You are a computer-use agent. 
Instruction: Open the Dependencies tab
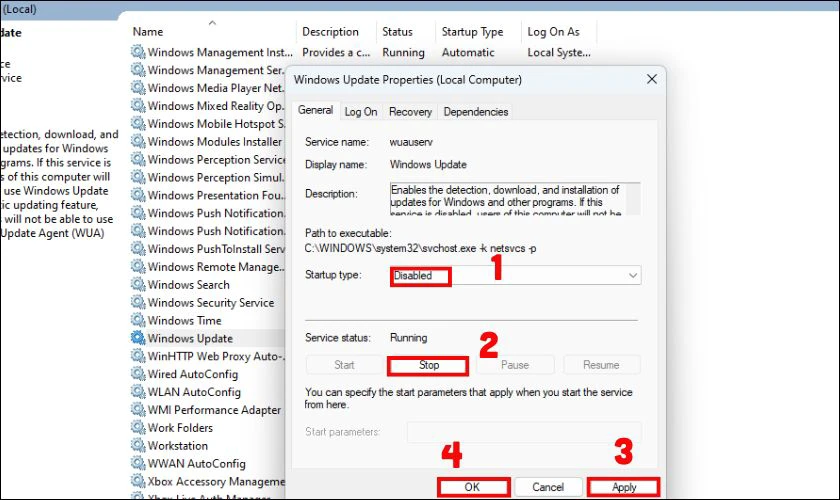pos(476,111)
